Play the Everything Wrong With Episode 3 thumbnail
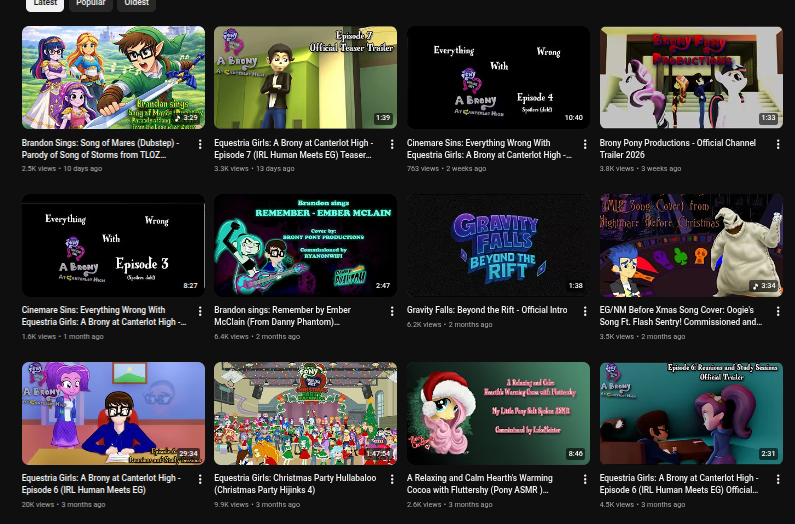The width and height of the screenshot is (795, 524). (113, 246)
